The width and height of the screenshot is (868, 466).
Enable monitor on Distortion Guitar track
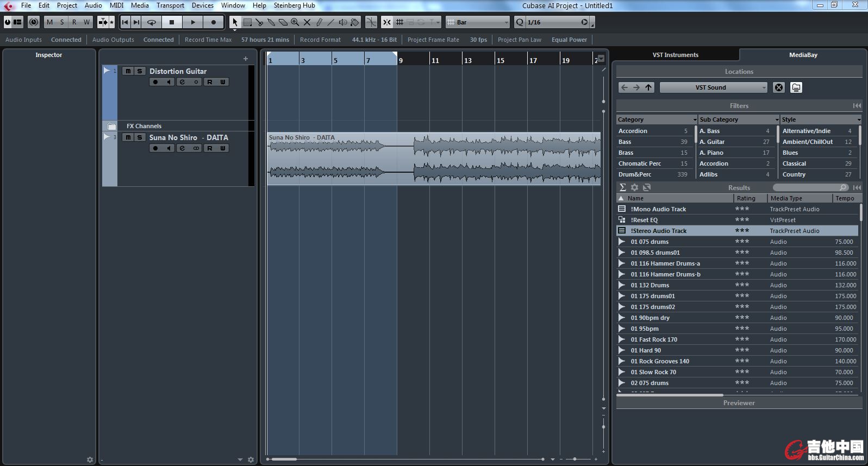pos(168,82)
